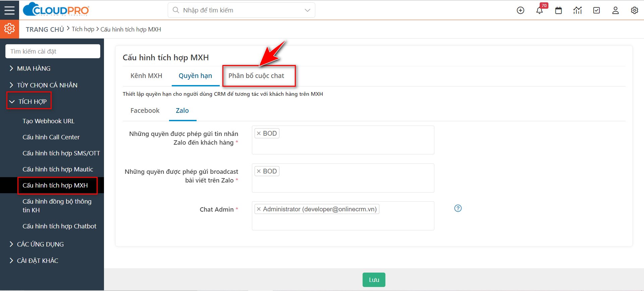This screenshot has width=644, height=291.
Task: Remove BOD from Zalo message permissions
Action: pos(259,133)
